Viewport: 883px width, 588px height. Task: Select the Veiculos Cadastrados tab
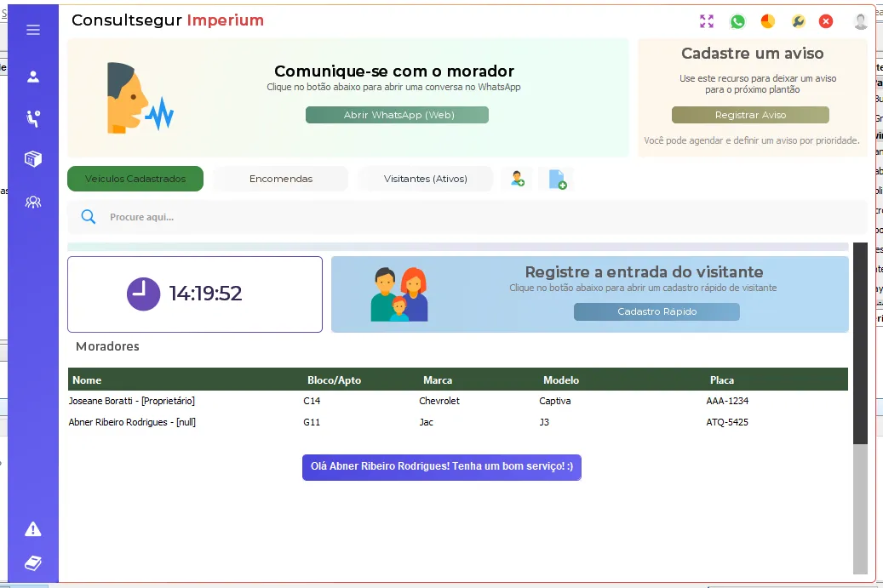pyautogui.click(x=135, y=179)
